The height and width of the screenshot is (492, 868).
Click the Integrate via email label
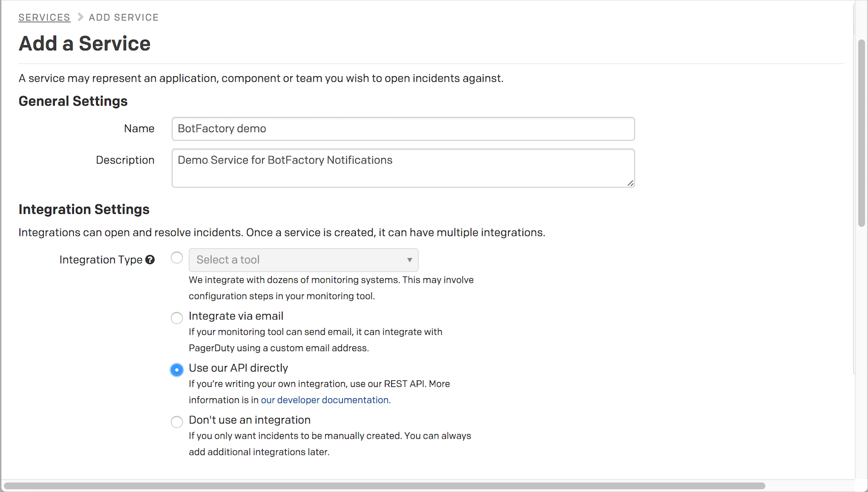click(x=236, y=316)
